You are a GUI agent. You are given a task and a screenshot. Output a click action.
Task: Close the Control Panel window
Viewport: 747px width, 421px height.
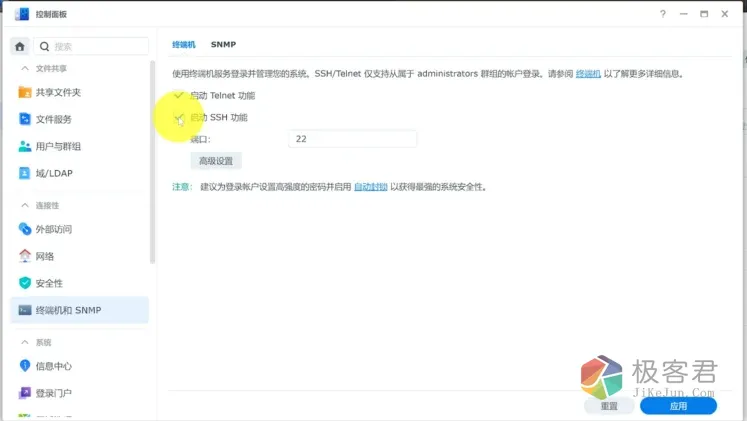[725, 14]
